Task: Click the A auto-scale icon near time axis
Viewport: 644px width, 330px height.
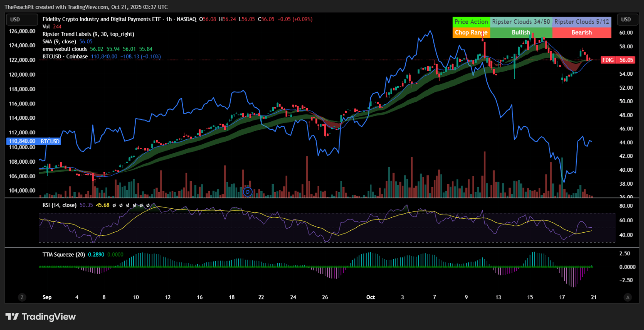Action: point(628,297)
